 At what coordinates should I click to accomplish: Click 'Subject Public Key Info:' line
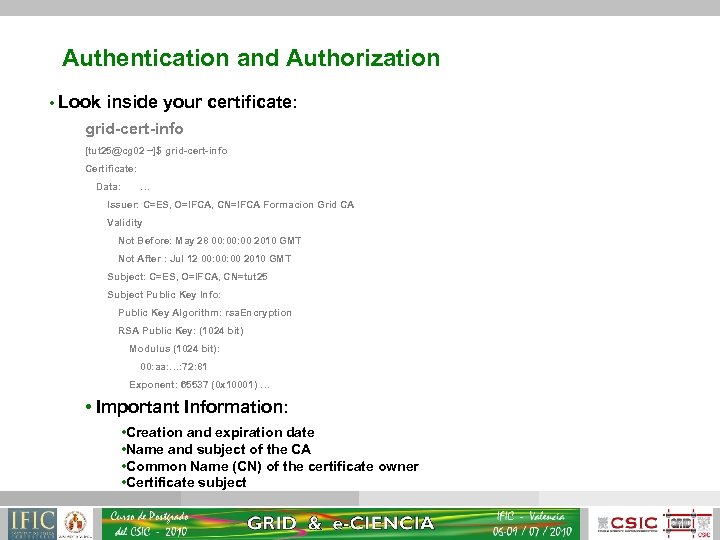click(x=164, y=295)
